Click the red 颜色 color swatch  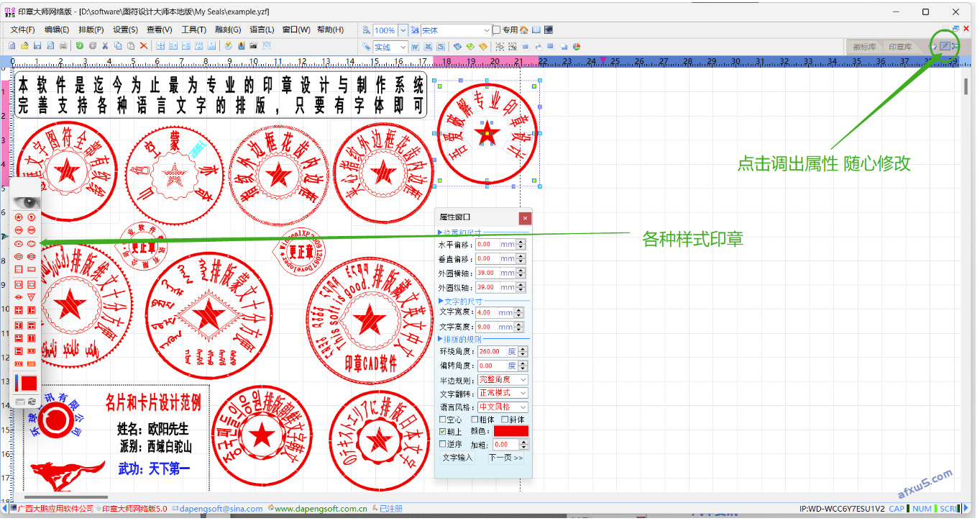tap(510, 432)
